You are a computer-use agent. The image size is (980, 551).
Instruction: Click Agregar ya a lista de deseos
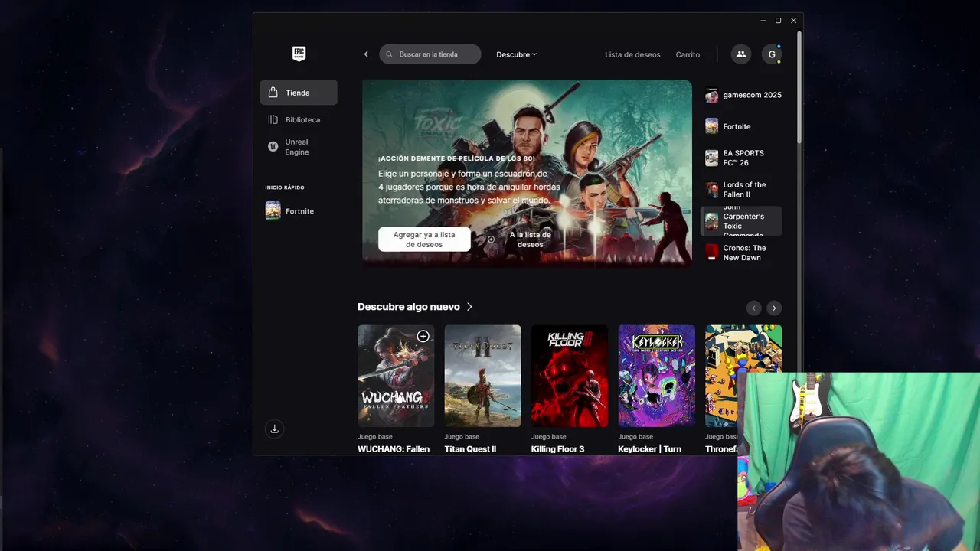click(x=424, y=240)
